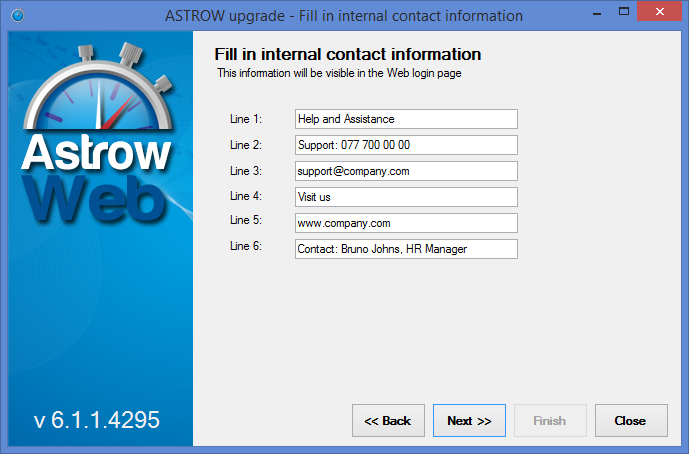Focus the www.company.com text field

[x=406, y=223]
